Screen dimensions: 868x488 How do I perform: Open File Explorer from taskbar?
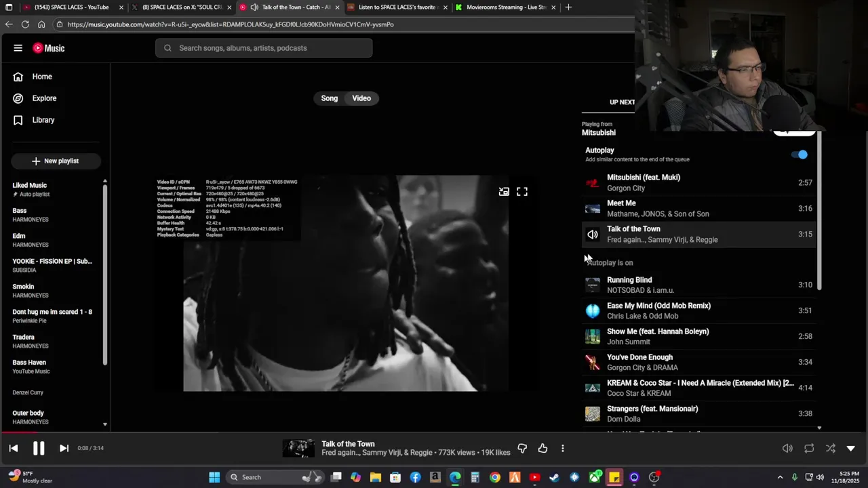click(x=376, y=477)
